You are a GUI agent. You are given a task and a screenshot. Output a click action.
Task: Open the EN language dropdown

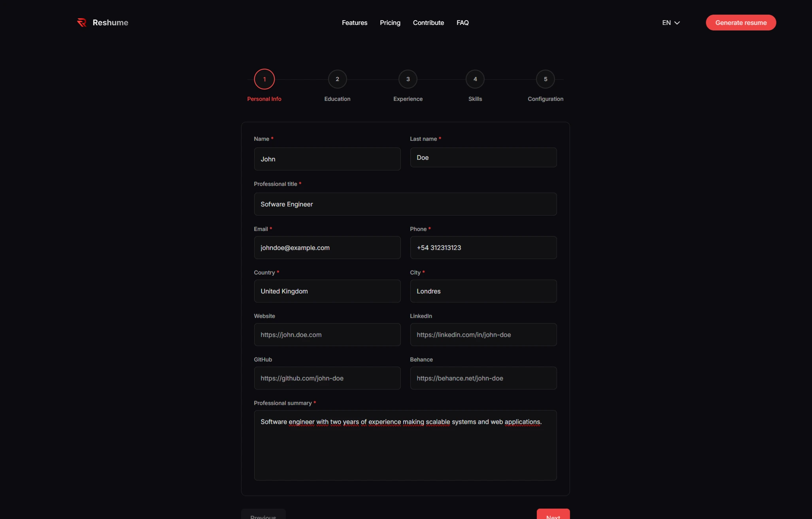point(671,23)
